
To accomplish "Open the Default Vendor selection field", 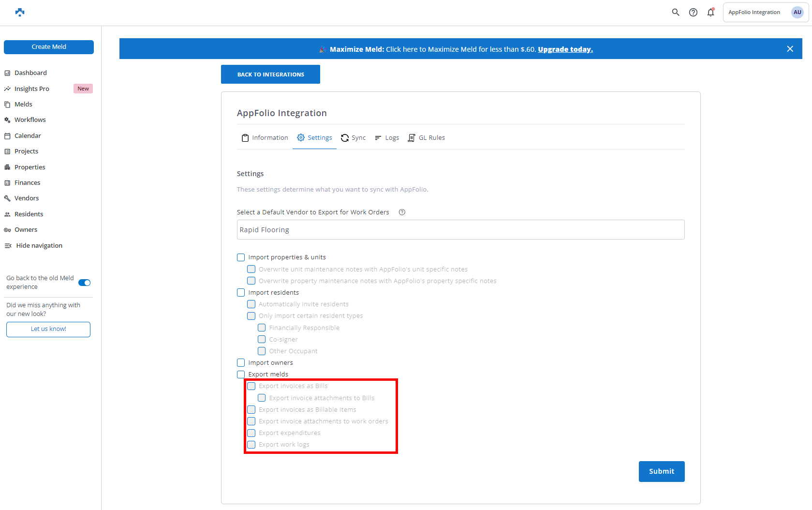I will pos(460,230).
